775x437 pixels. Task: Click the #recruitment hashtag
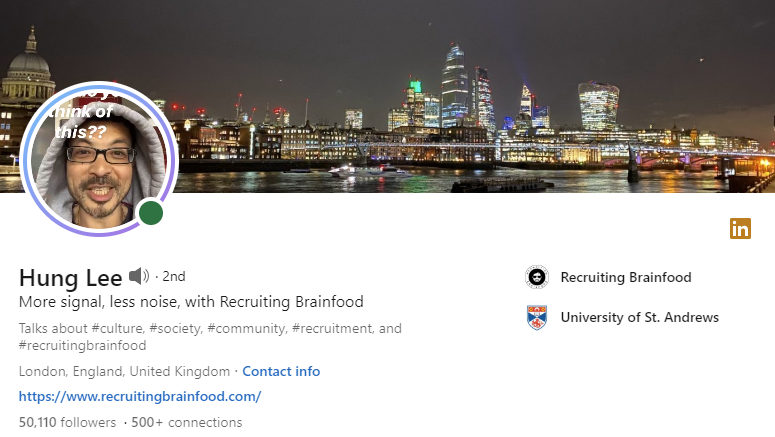coord(333,329)
